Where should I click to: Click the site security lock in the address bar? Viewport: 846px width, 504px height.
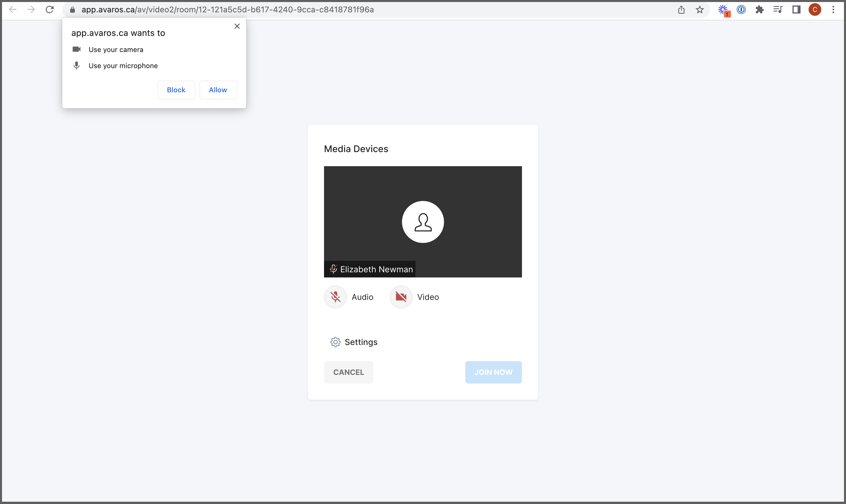pos(72,9)
